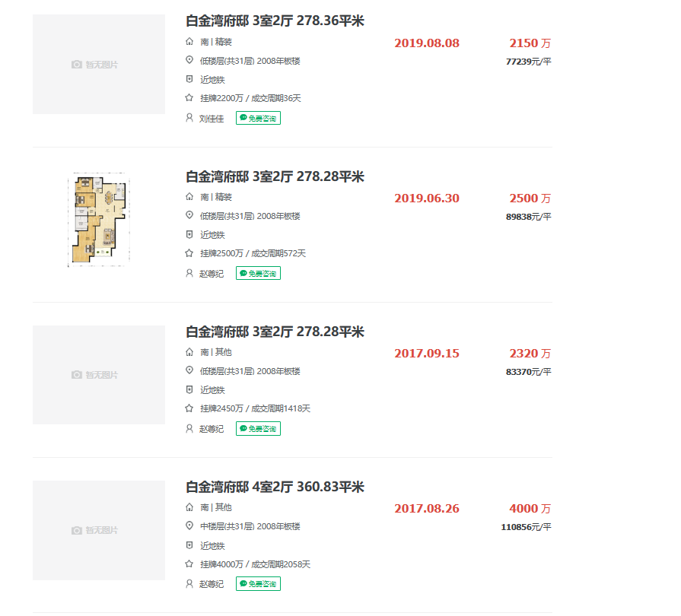681x616 pixels.
Task: Open listing title 白金湾府邸 4室2厅 360.83平米
Action: point(275,487)
